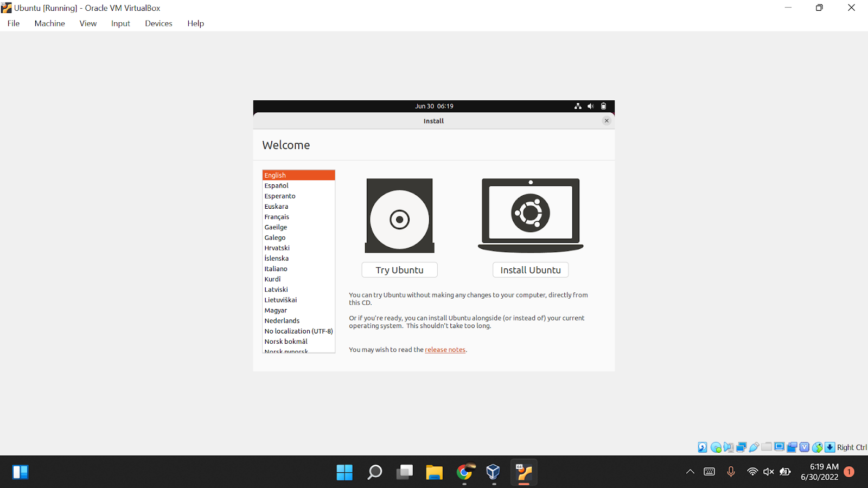Screen dimensions: 868x488
Task: Open the File menu
Action: coord(14,23)
